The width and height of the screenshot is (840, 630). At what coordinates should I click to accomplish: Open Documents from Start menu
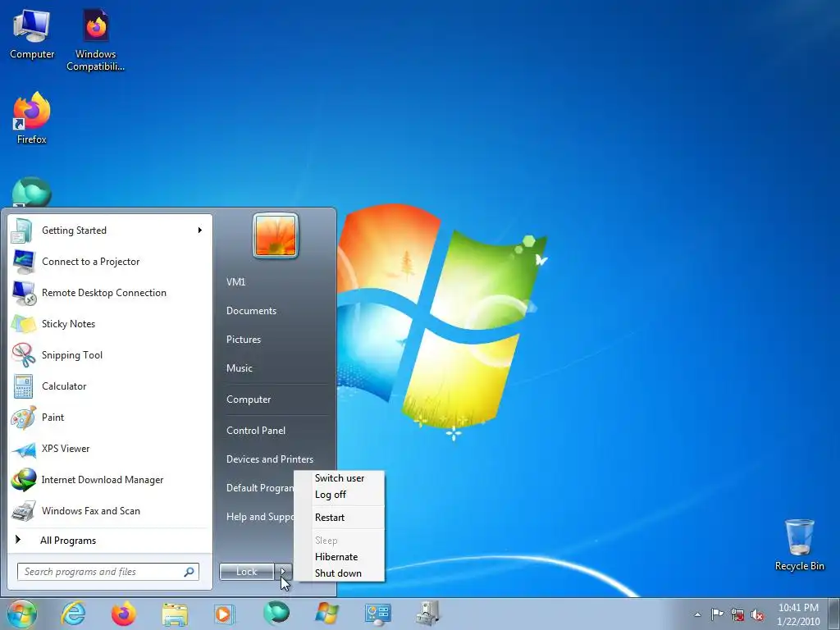[251, 311]
